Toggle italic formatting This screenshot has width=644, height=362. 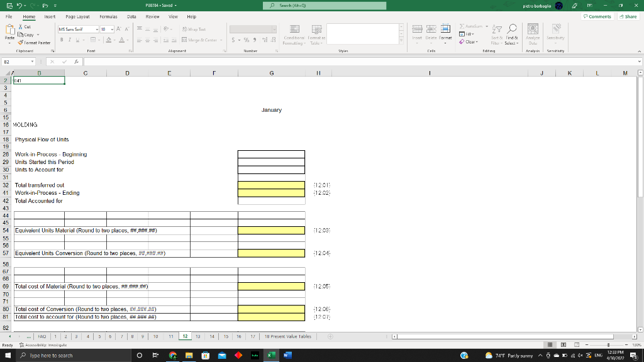coord(69,39)
